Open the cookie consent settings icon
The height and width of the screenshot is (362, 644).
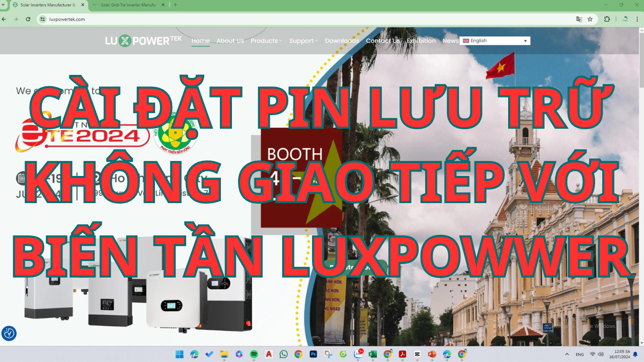pyautogui.click(x=9, y=333)
